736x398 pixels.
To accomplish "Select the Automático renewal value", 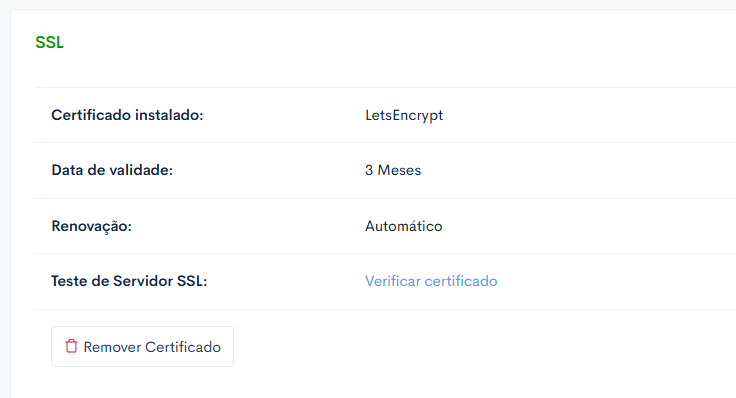I will click(x=404, y=226).
